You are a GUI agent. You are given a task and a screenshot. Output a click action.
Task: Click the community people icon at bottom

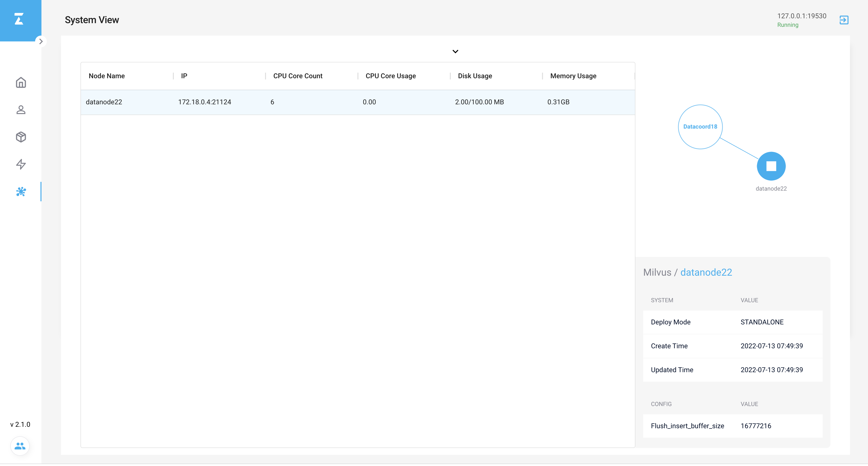tap(20, 446)
